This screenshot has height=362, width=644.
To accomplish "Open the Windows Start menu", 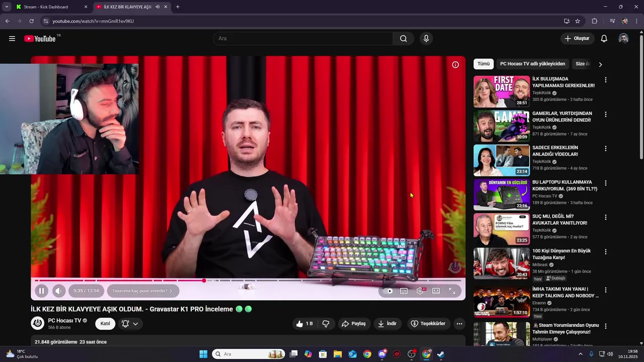I will click(203, 354).
